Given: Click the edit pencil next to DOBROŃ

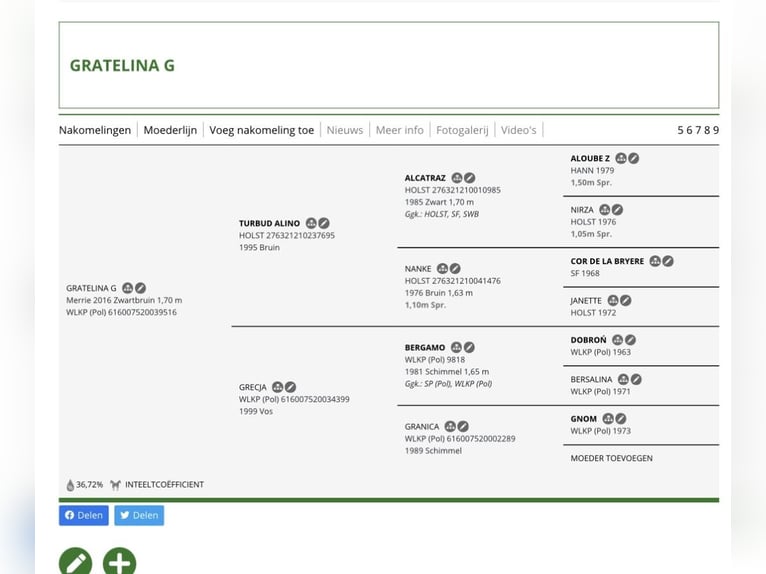Looking at the screenshot, I should coord(630,340).
